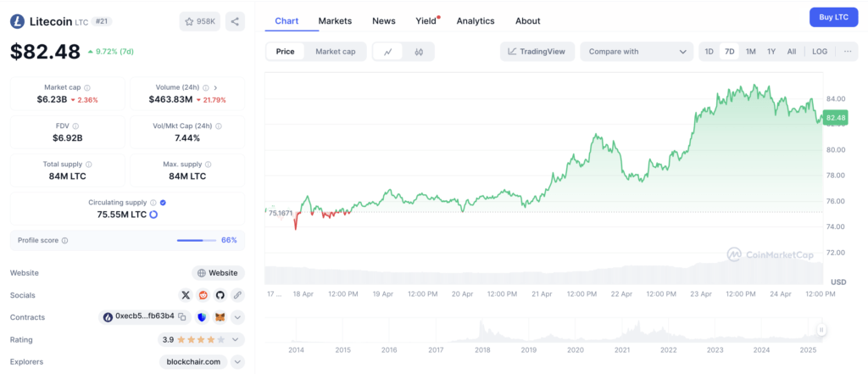Open the Reddit social link
The width and height of the screenshot is (868, 374).
[x=203, y=295]
